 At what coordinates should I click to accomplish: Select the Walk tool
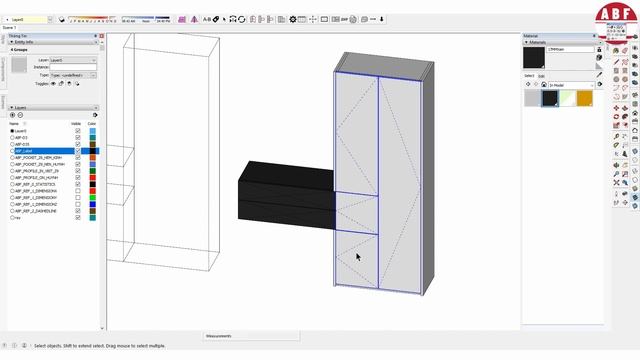616,202
